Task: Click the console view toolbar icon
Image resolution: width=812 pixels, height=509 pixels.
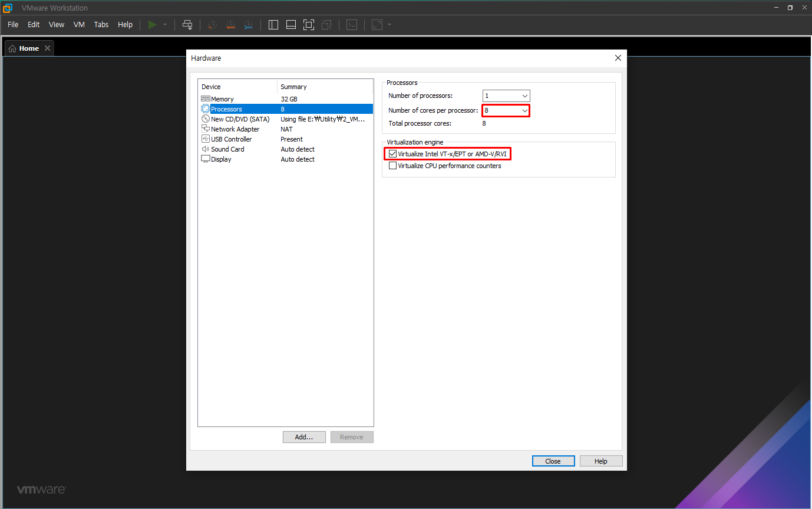Action: click(x=352, y=25)
